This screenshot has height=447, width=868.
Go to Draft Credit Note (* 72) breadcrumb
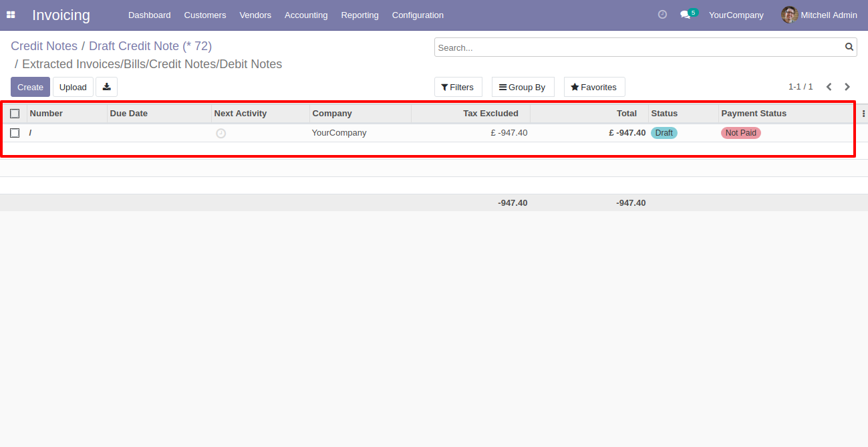(150, 46)
